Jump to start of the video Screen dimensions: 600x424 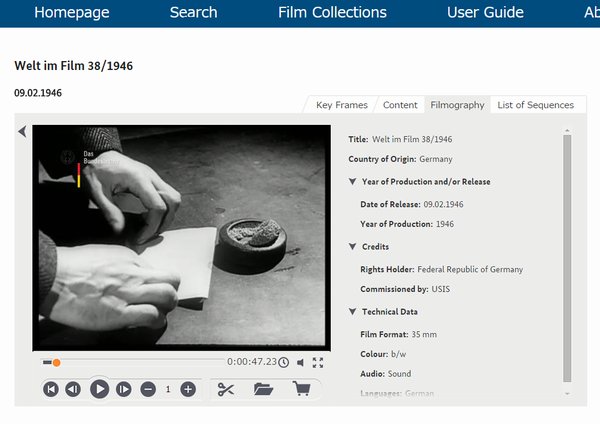pyautogui.click(x=51, y=390)
